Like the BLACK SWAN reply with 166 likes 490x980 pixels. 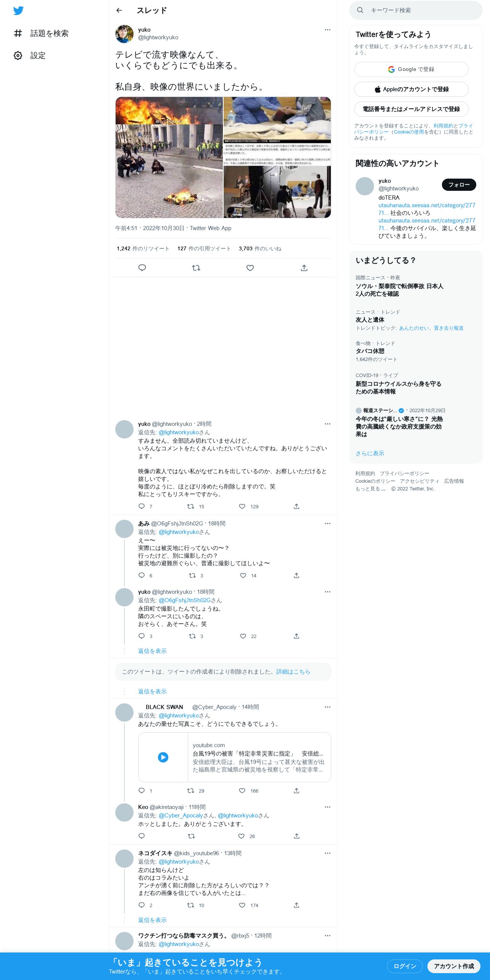coord(242,791)
